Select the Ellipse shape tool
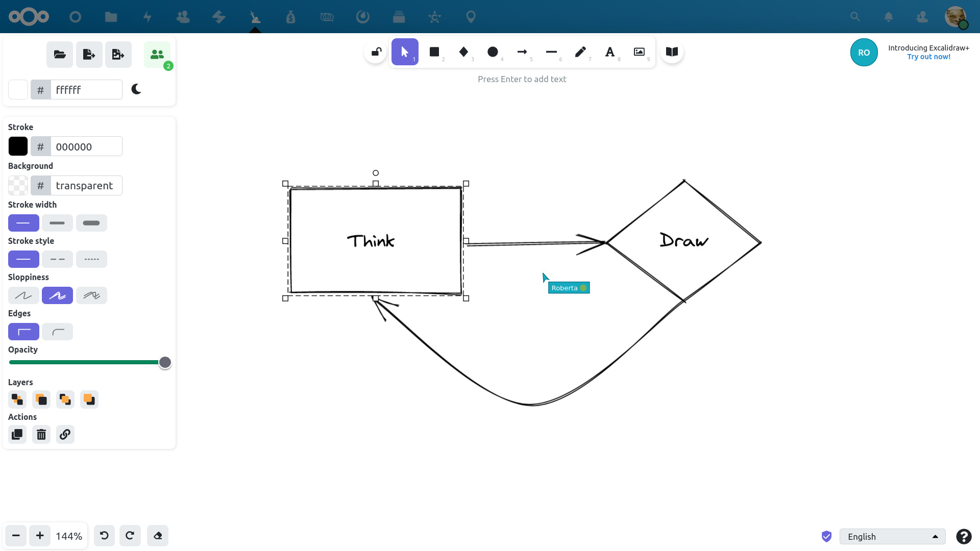The width and height of the screenshot is (980, 551). (x=493, y=52)
